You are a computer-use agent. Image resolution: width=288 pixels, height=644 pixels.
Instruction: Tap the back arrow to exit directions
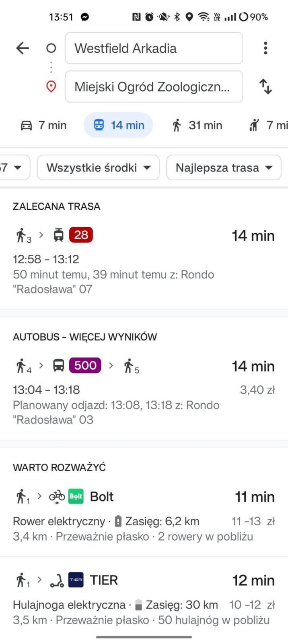click(x=23, y=48)
